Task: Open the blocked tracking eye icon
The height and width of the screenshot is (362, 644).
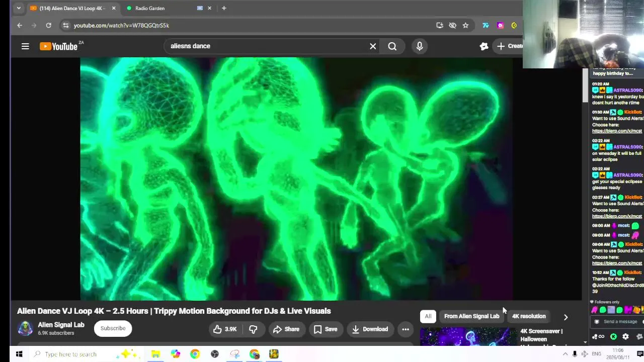Action: 452,25
